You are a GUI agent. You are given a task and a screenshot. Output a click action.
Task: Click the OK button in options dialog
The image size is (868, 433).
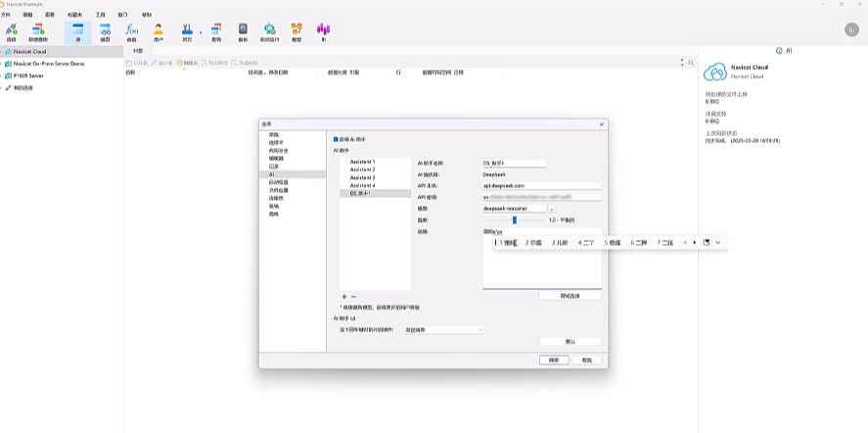pos(554,361)
